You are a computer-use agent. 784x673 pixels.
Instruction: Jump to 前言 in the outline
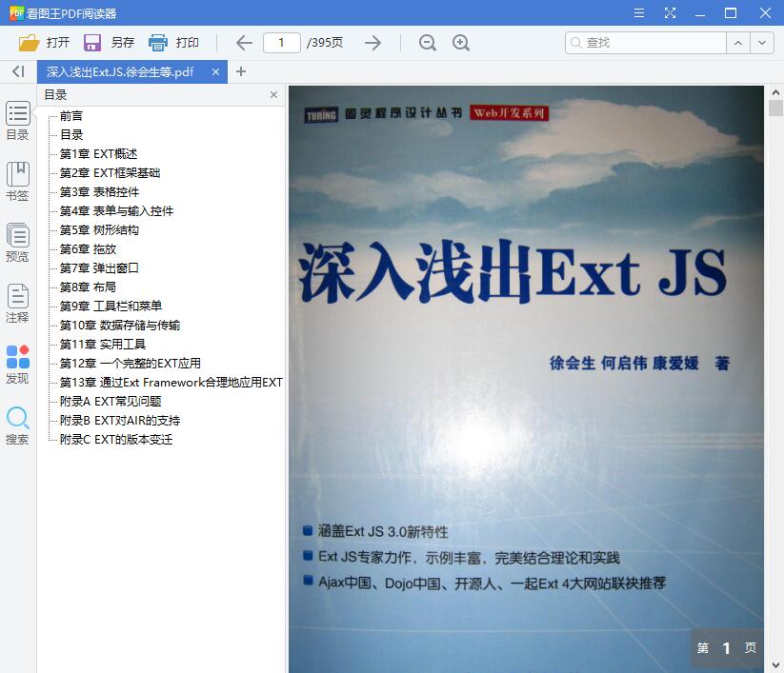(x=71, y=116)
